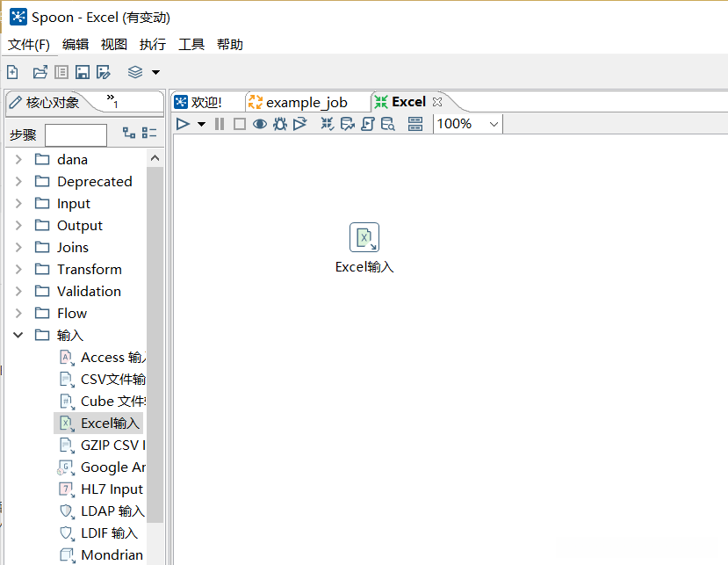Screen dimensions: 728x565
Task: Open the 帮助 menu
Action: (230, 45)
